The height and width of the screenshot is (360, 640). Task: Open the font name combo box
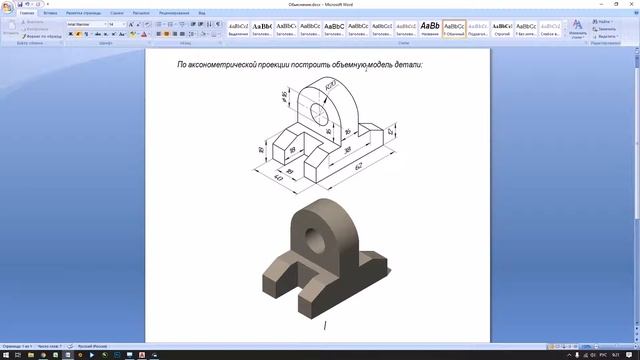pos(87,24)
